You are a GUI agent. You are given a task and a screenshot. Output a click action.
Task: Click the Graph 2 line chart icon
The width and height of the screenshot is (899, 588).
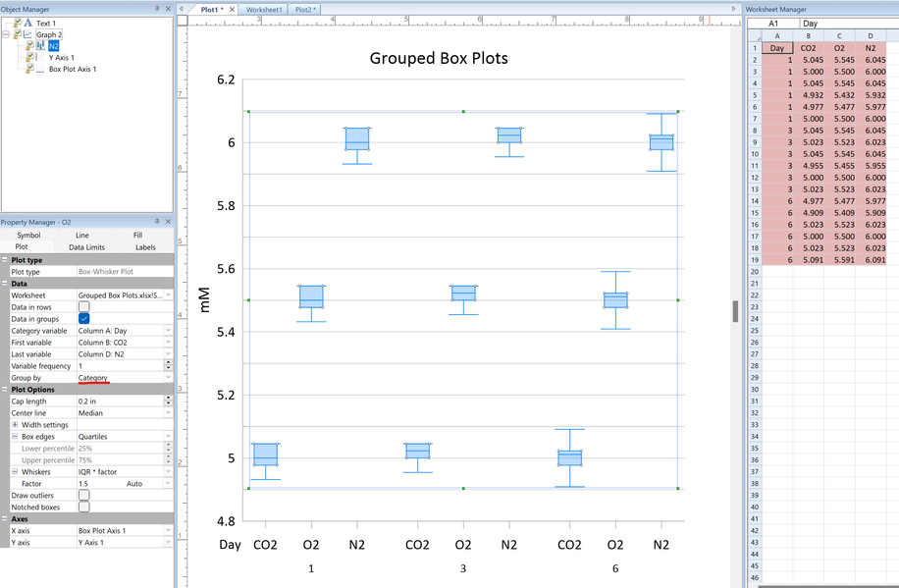pyautogui.click(x=28, y=34)
